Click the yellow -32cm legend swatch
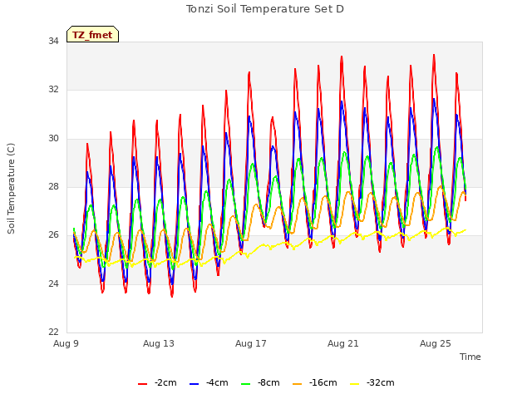The height and width of the screenshot is (399, 532). click(354, 384)
